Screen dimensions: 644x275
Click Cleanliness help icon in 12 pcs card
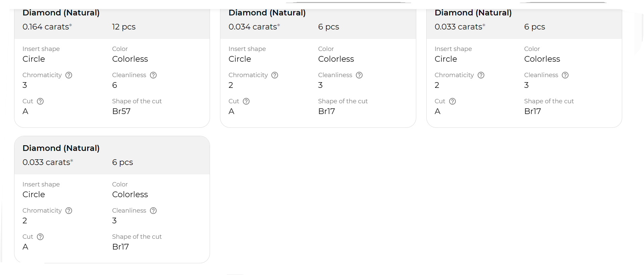point(153,75)
